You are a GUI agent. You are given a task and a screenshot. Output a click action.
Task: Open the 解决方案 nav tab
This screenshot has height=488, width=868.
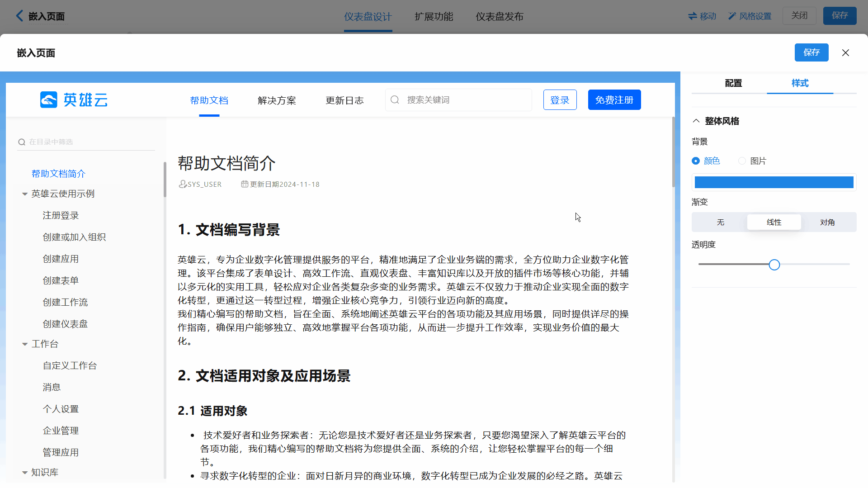click(x=277, y=100)
